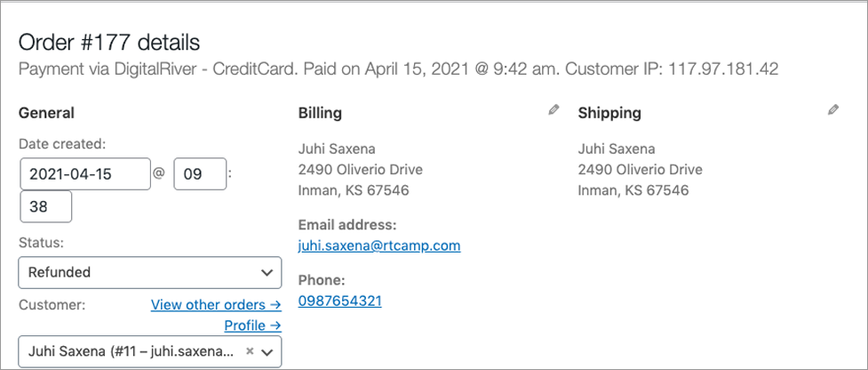Screen dimensions: 868x370
Task: Click the minute field showing 38
Action: [x=45, y=206]
